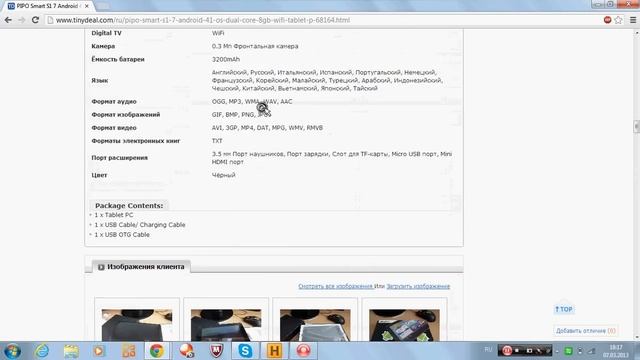The width and height of the screenshot is (640, 360).
Task: Select the PIPO Smart S1 7 Android tab
Action: (x=47, y=6)
